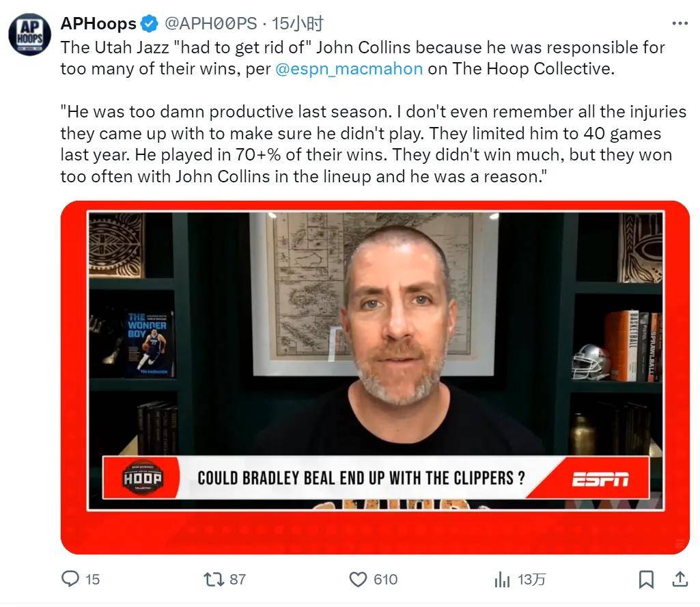The width and height of the screenshot is (700, 607).
Task: Click the 610 likes count
Action: click(386, 579)
